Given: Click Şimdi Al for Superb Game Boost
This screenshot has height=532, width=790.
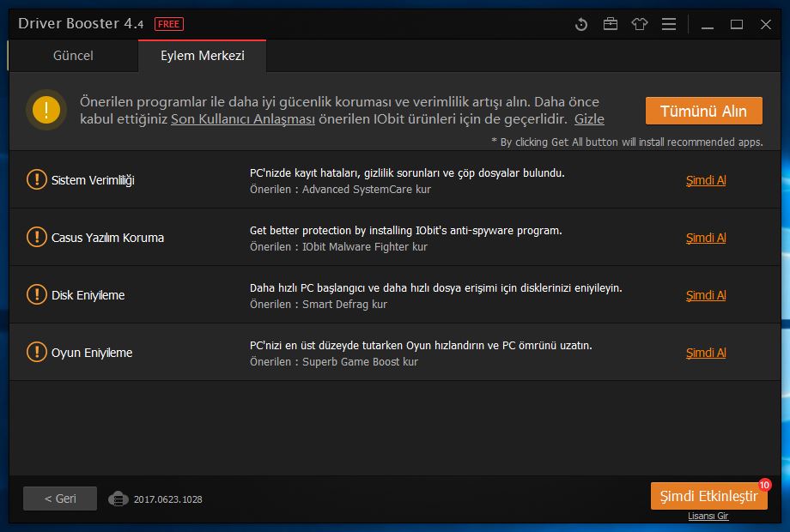Looking at the screenshot, I should (x=706, y=353).
